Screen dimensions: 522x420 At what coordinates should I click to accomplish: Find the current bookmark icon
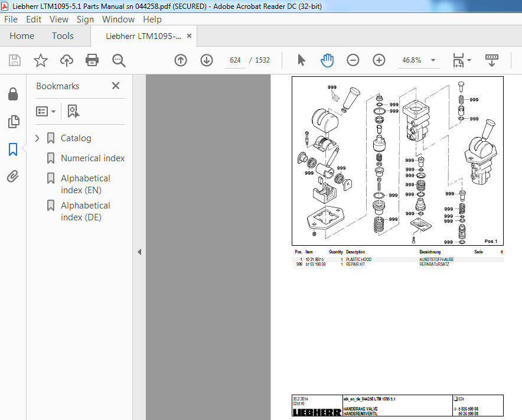pos(73,111)
